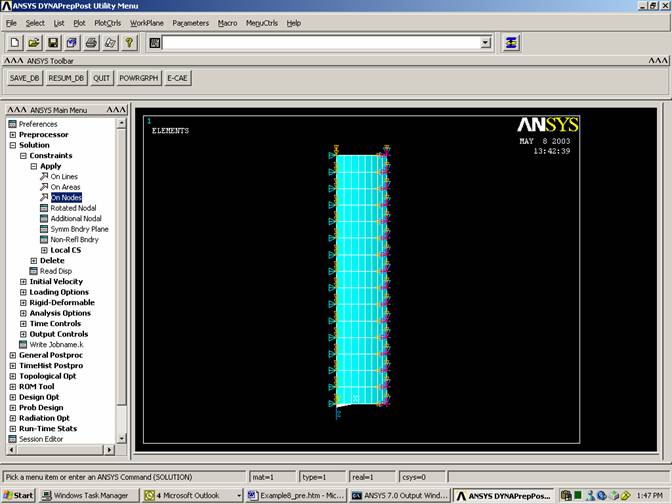Select On Lines under Apply
The width and height of the screenshot is (672, 504).
pyautogui.click(x=64, y=177)
